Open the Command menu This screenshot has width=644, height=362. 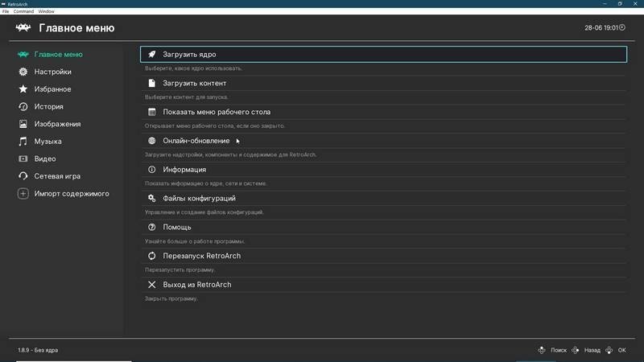(23, 11)
